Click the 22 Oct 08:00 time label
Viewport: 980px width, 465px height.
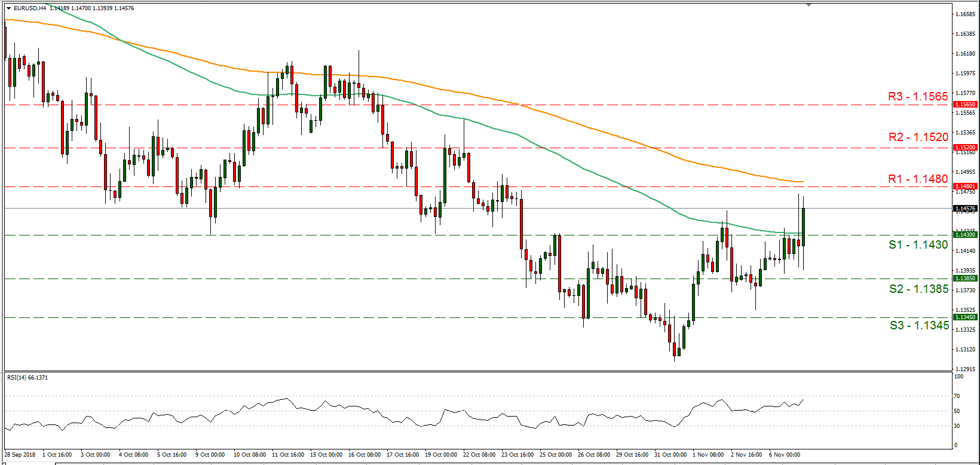pos(479,455)
